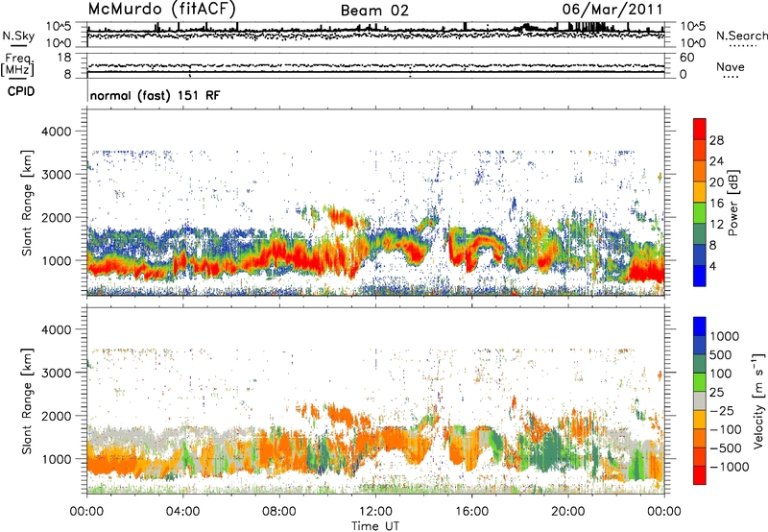
Task: Click the N.Sky solid line legend sample
Action: [x=18, y=46]
